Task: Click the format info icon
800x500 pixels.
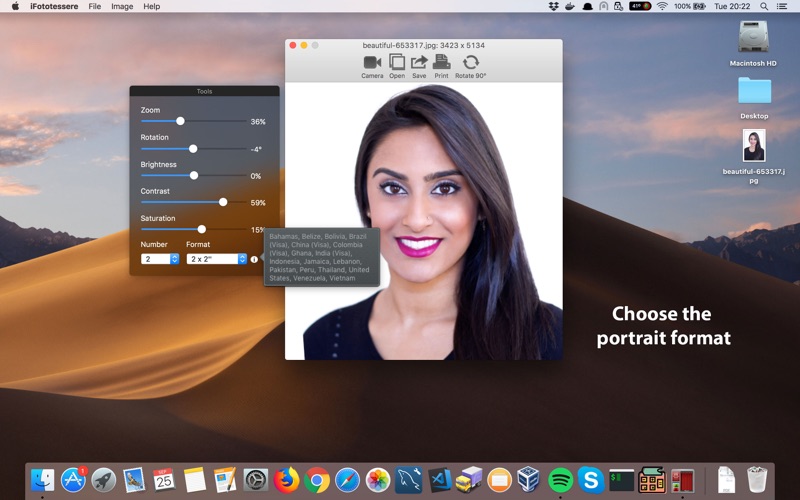Action: point(254,259)
